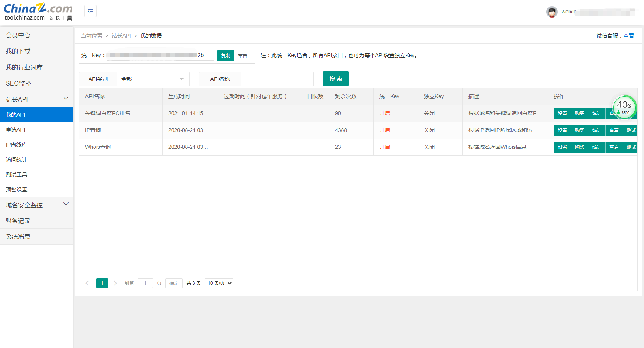Go to previous page arrow in pagination

point(87,283)
